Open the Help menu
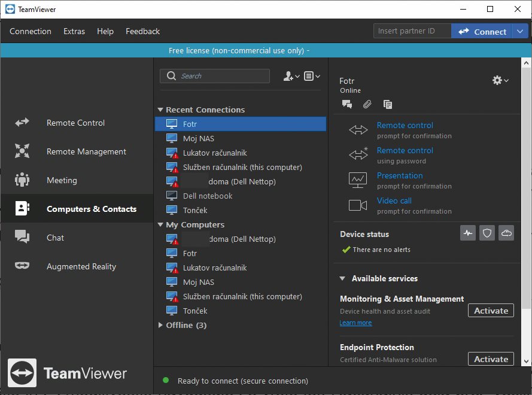This screenshot has width=532, height=395. [x=105, y=31]
